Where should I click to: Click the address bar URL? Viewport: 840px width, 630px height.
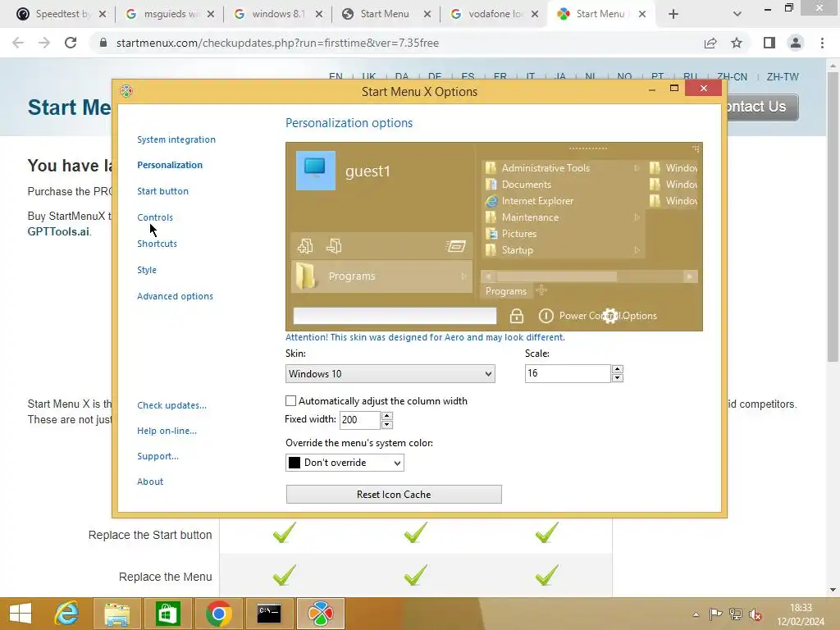[277, 43]
